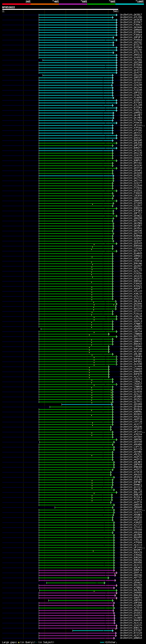Click label UniRef100_Q9CAG3
This screenshot has height=644, width=146.
[131, 567]
